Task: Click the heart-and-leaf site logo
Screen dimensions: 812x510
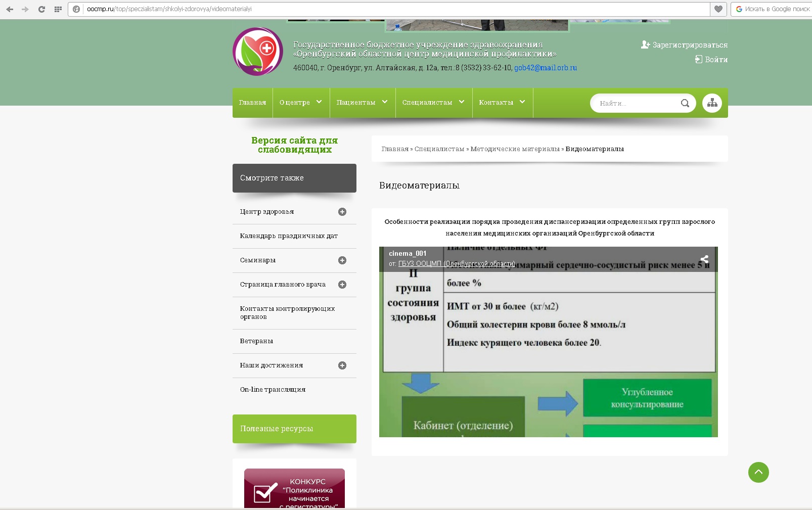Action: 258,52
